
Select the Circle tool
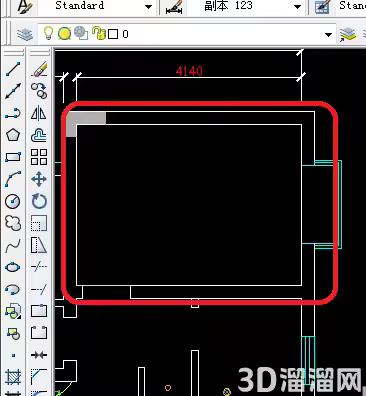click(13, 201)
